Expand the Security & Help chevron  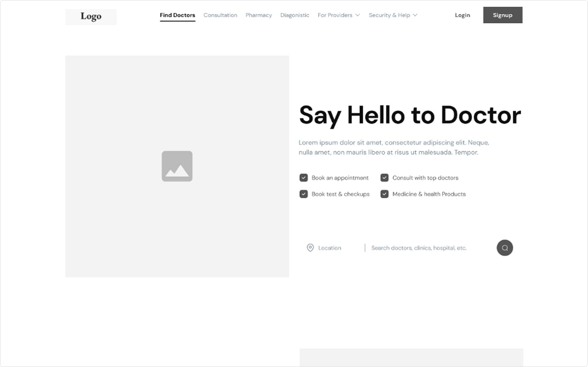(x=415, y=15)
